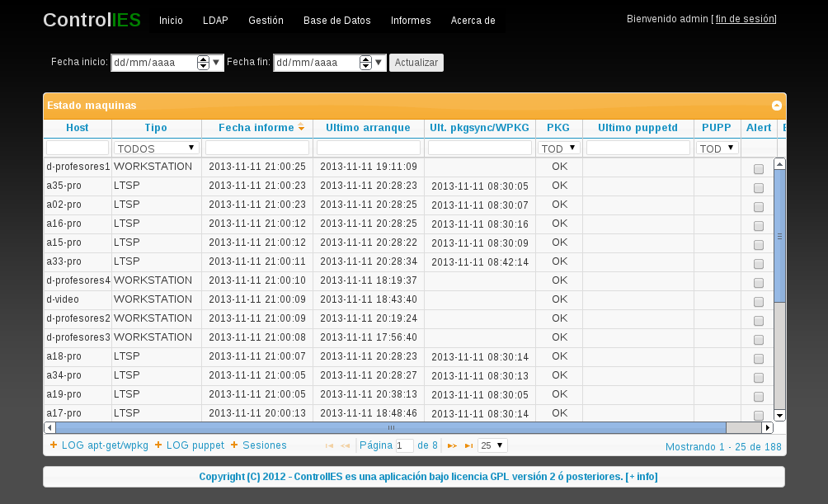Sort by the Host column header

click(x=77, y=128)
